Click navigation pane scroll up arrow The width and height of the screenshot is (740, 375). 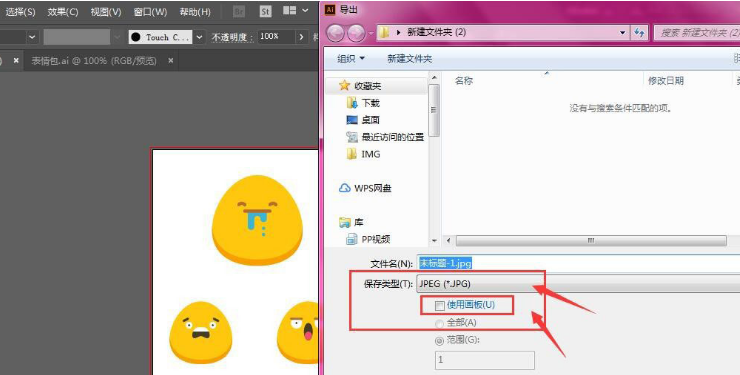[434, 77]
